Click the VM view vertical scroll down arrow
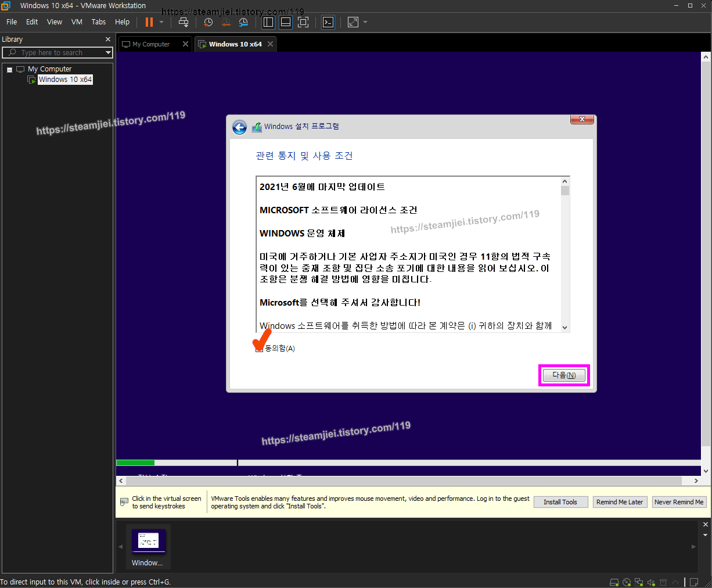 coord(706,471)
